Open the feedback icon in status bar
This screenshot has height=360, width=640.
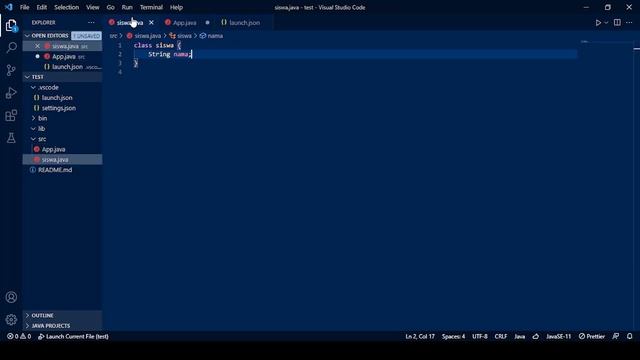tap(616, 336)
